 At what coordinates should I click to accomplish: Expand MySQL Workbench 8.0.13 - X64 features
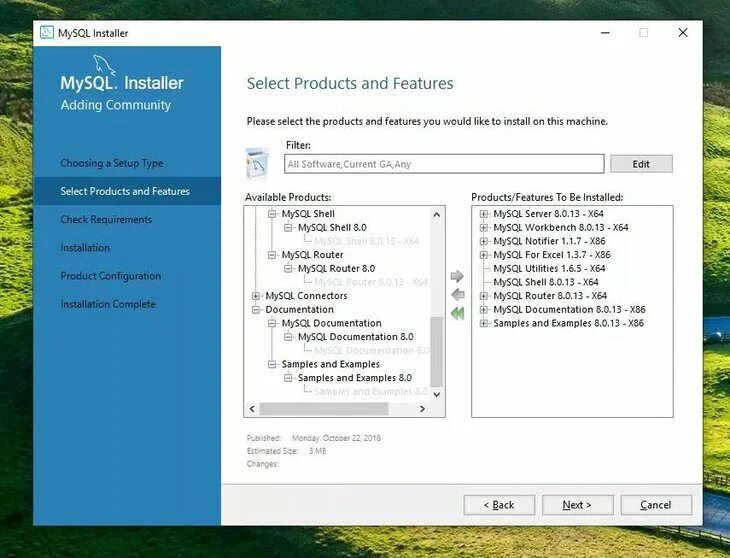(x=484, y=228)
